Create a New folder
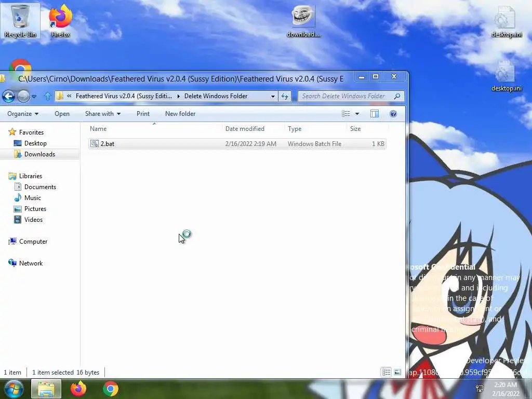 [x=180, y=114]
